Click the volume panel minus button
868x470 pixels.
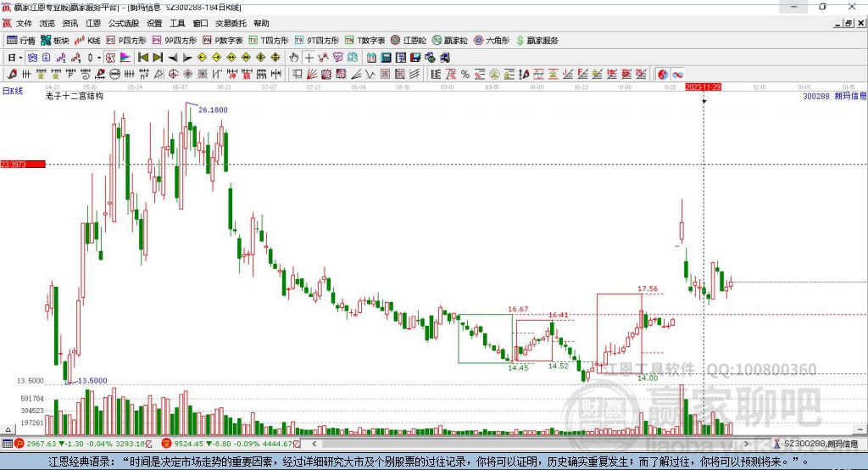pyautogui.click(x=860, y=429)
